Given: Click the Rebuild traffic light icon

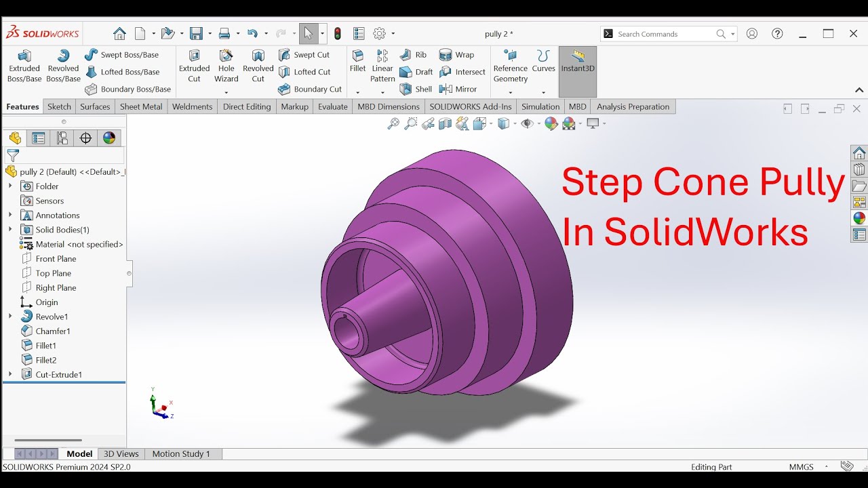Looking at the screenshot, I should pos(338,34).
